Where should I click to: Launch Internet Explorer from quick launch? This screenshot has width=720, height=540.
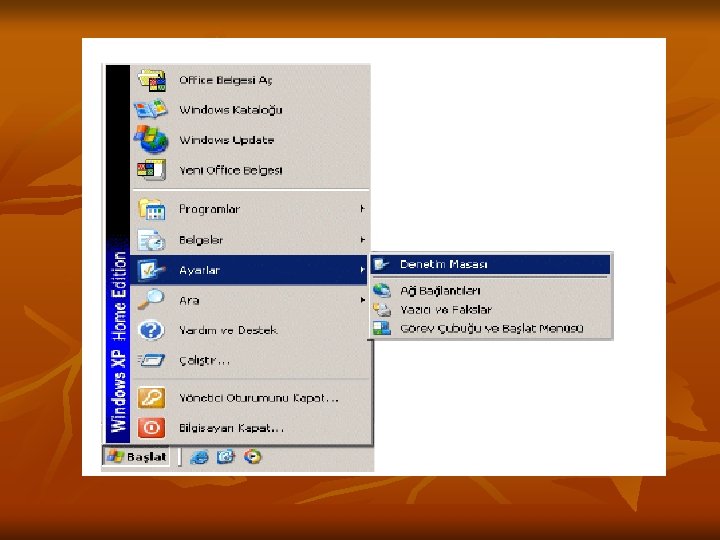pos(199,457)
